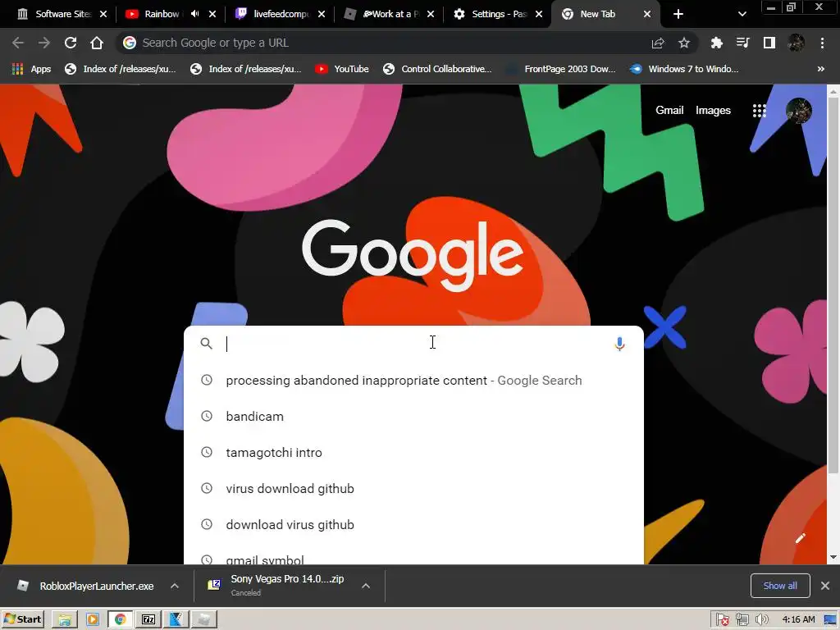The height and width of the screenshot is (630, 840).
Task: Bookmark this tab with the star icon
Action: point(684,43)
